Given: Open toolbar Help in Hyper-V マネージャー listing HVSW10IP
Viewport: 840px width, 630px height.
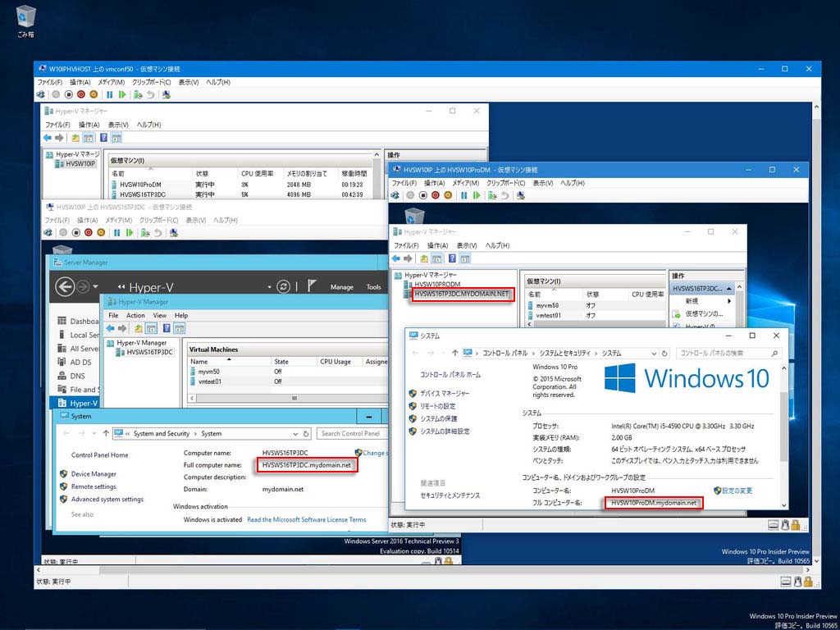Looking at the screenshot, I should tap(103, 138).
